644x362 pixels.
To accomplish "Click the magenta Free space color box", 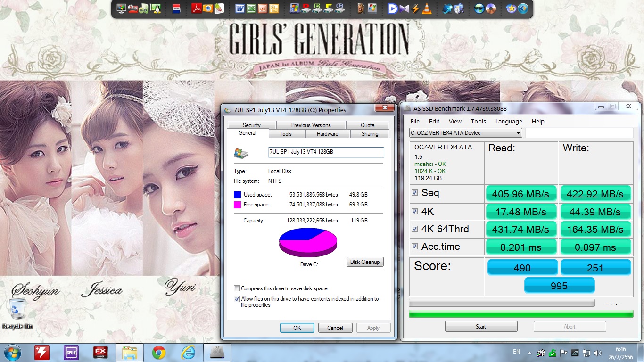I will [238, 205].
